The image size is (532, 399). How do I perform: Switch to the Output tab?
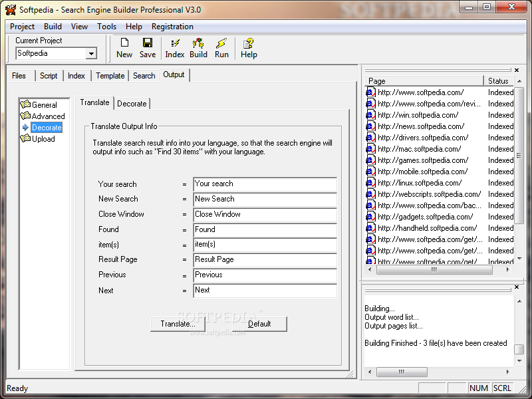point(174,74)
